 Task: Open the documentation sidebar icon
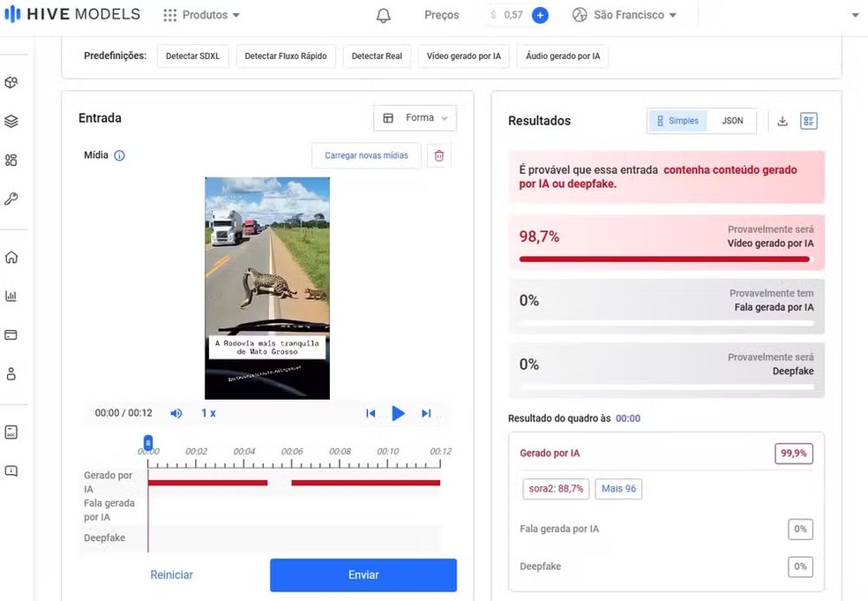11,432
